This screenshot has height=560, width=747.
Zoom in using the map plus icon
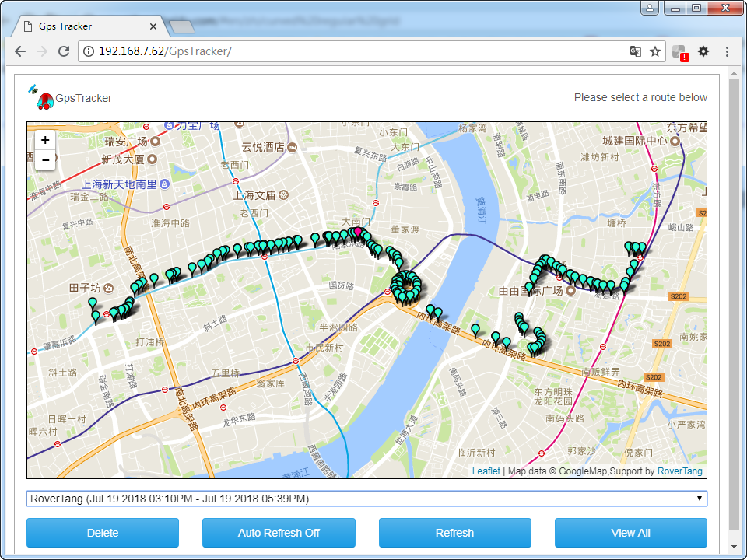pyautogui.click(x=44, y=140)
